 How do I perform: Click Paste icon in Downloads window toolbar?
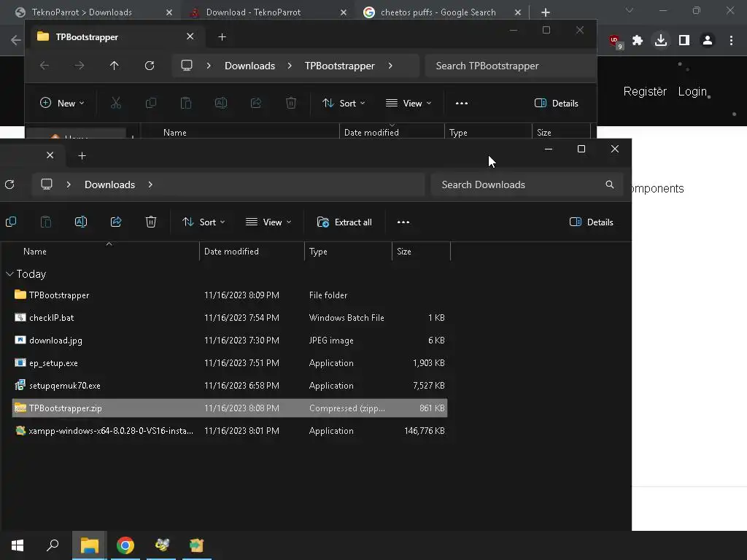click(x=46, y=222)
